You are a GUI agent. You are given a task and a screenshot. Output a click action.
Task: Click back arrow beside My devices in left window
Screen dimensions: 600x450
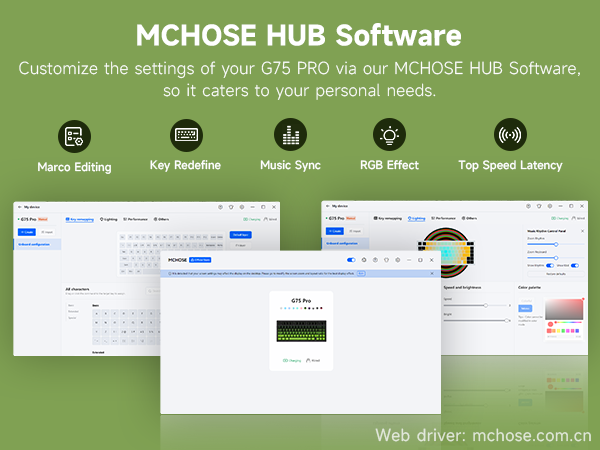(x=18, y=206)
